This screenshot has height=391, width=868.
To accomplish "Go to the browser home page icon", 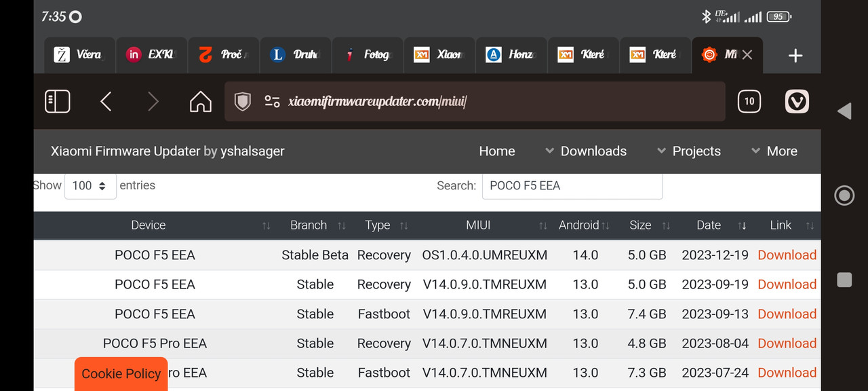I will (x=200, y=102).
